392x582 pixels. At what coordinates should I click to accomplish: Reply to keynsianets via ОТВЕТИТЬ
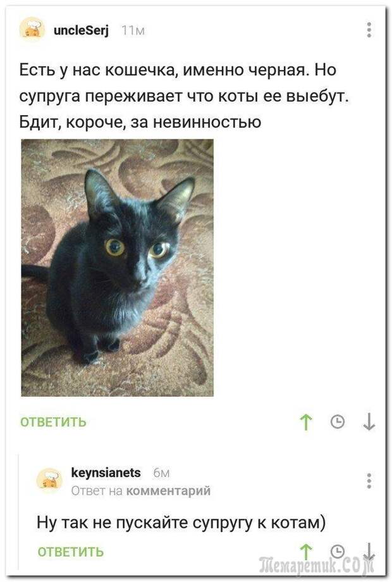pyautogui.click(x=70, y=552)
